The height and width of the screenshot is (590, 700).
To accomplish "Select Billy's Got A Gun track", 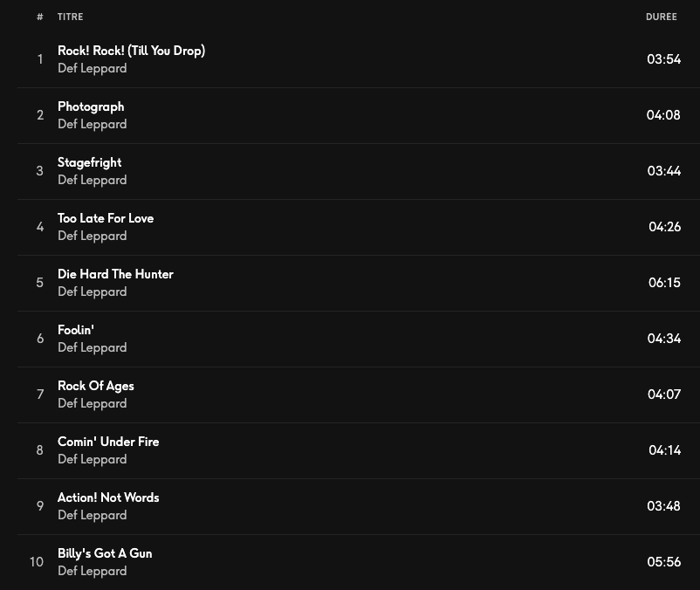I will (x=105, y=553).
